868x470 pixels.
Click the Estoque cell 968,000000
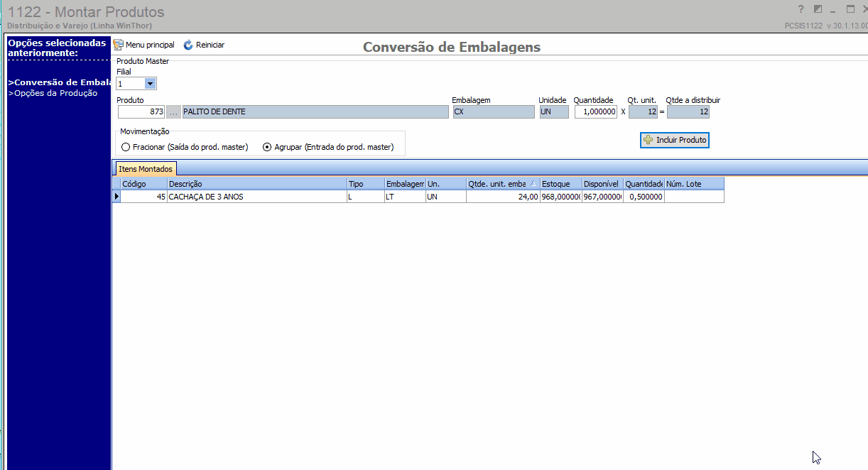pos(560,197)
